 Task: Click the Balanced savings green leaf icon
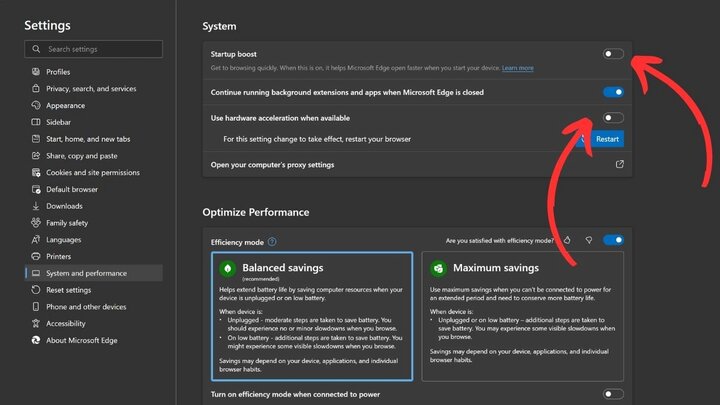[x=228, y=269]
